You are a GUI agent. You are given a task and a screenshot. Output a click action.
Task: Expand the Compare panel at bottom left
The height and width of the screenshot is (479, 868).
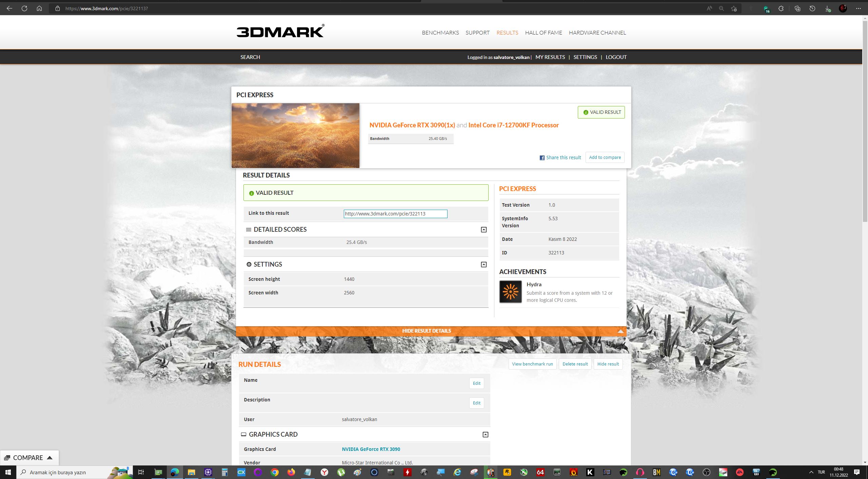coord(29,458)
